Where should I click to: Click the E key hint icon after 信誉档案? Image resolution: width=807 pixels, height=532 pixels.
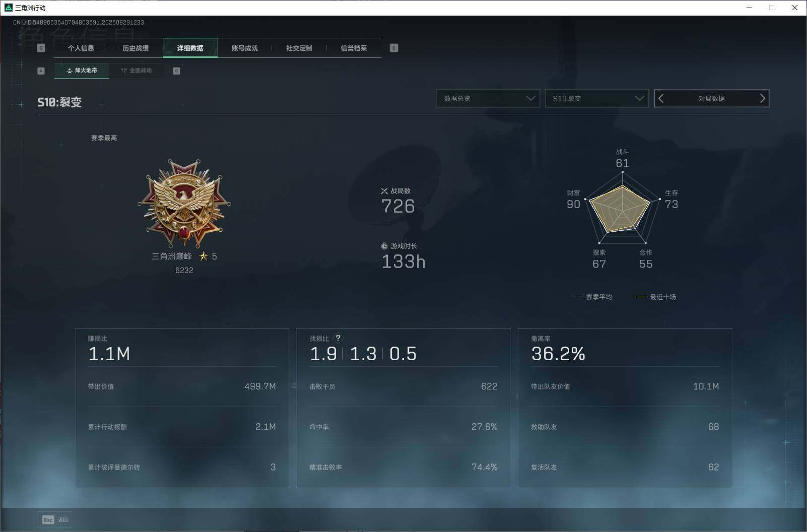[394, 48]
